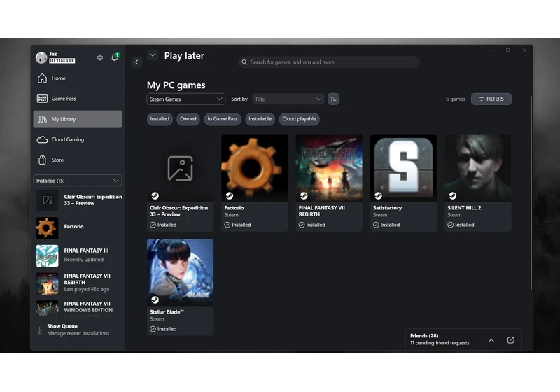Click the print/device icon beside the bell
Viewport: 560px width, 392px height.
(100, 57)
